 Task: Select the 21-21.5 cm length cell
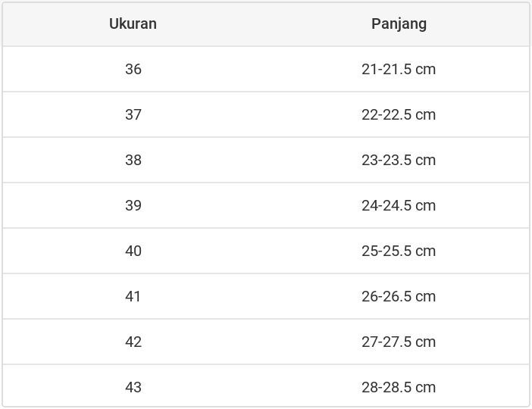click(399, 69)
